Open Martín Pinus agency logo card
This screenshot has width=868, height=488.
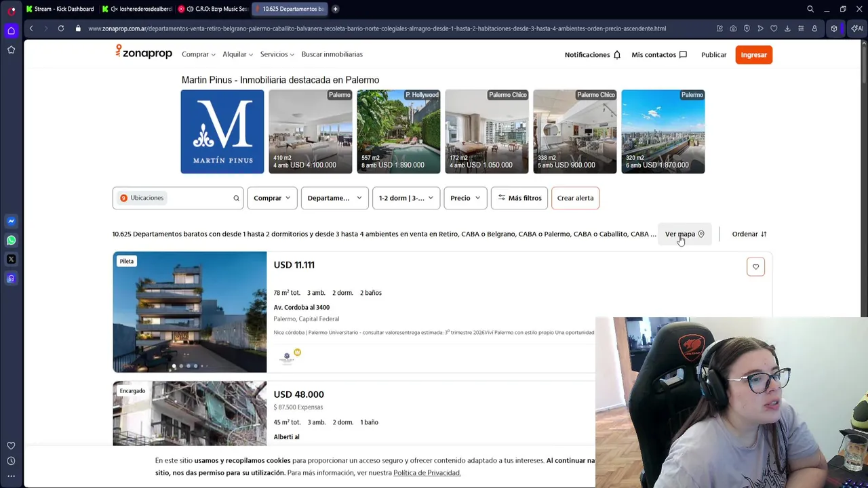(x=222, y=131)
